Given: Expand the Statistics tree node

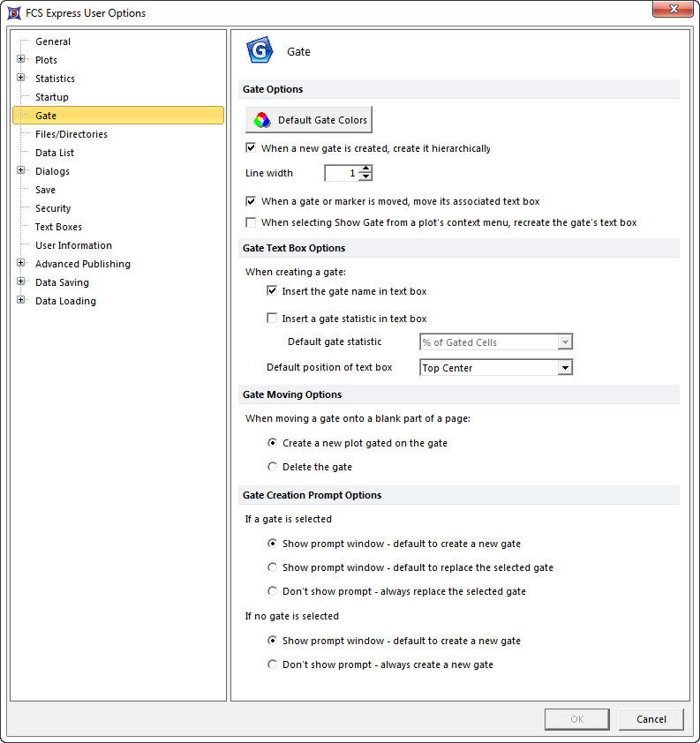Looking at the screenshot, I should click(x=20, y=79).
